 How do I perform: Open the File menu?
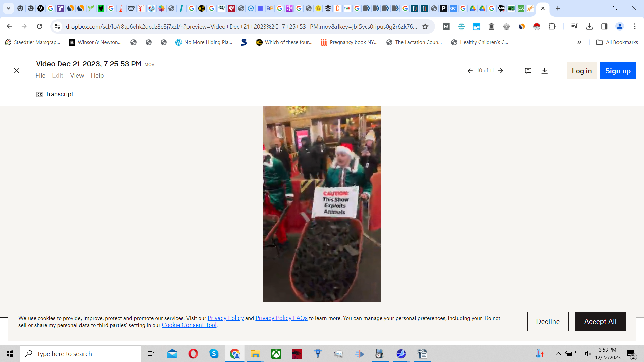click(40, 76)
